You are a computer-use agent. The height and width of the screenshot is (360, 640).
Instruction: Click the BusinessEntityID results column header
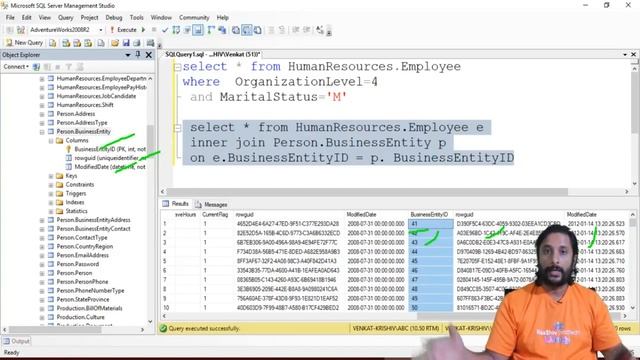click(x=430, y=215)
